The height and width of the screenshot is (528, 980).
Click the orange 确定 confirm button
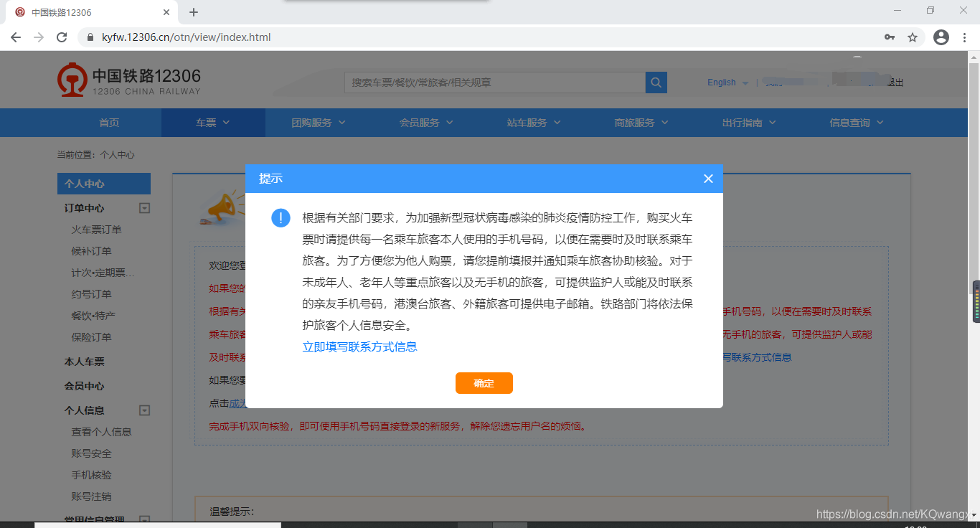coord(484,383)
